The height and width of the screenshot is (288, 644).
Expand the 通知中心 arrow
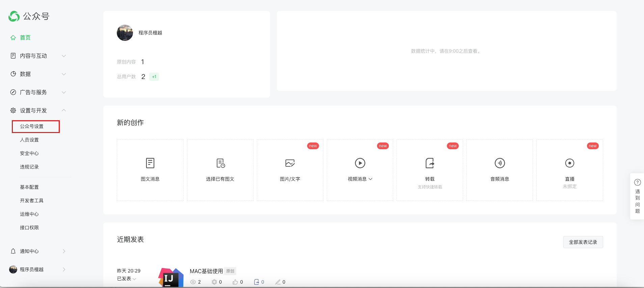pos(64,251)
